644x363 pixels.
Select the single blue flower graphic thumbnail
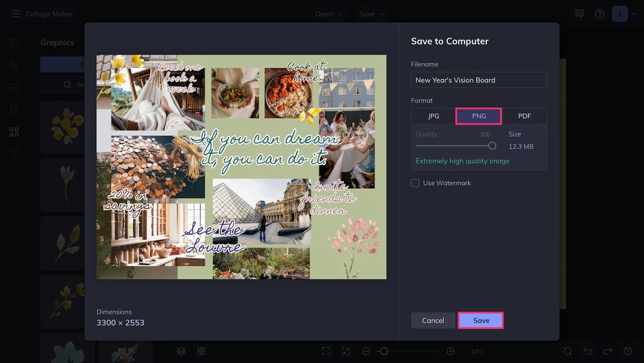click(63, 185)
